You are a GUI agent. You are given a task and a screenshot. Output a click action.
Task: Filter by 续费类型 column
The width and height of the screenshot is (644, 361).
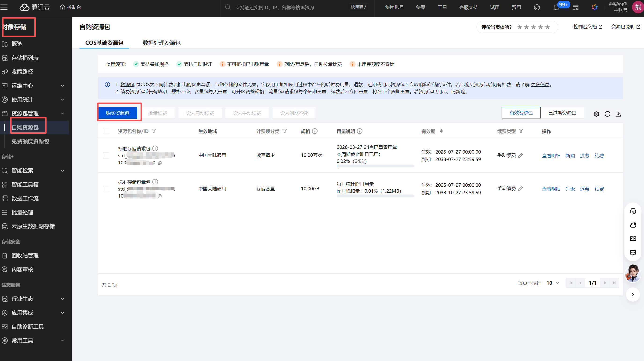coord(521,131)
